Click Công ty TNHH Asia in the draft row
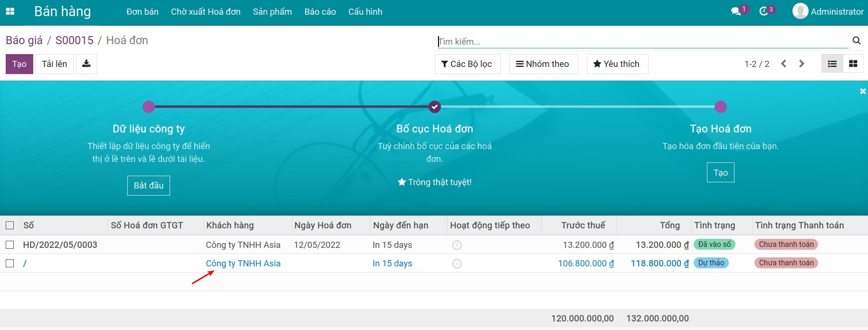868x330 pixels. click(243, 264)
